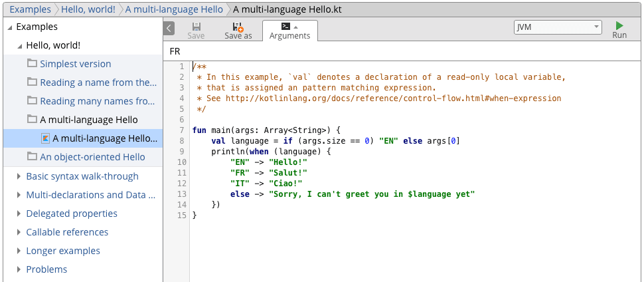Click Multi-declarations and Data label
This screenshot has width=644, height=282.
(x=91, y=195)
